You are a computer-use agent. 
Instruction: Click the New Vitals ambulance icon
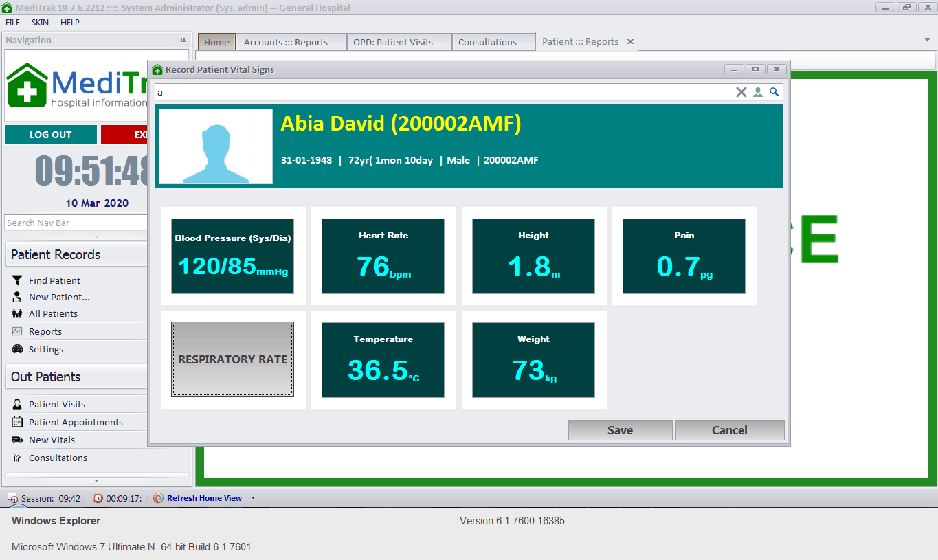click(17, 440)
